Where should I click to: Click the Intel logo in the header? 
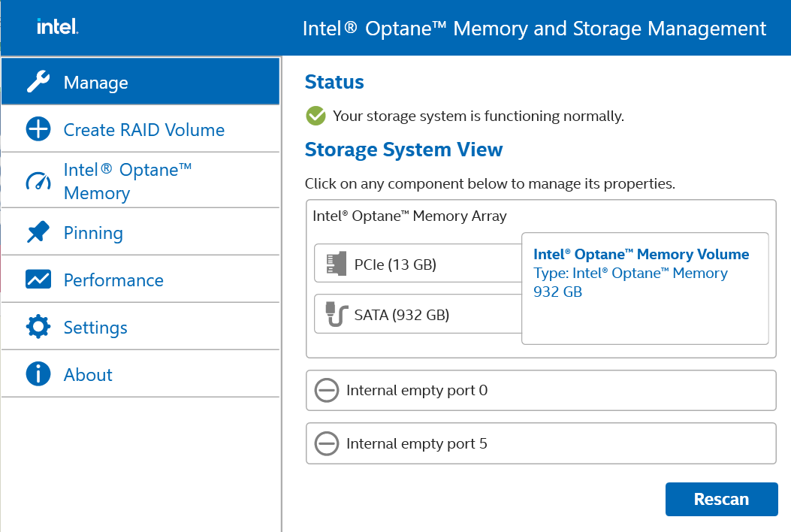(57, 28)
